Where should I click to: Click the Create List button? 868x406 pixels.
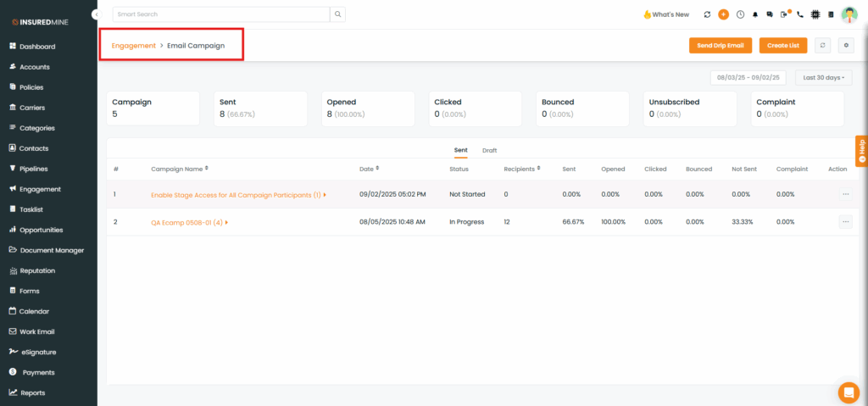782,45
